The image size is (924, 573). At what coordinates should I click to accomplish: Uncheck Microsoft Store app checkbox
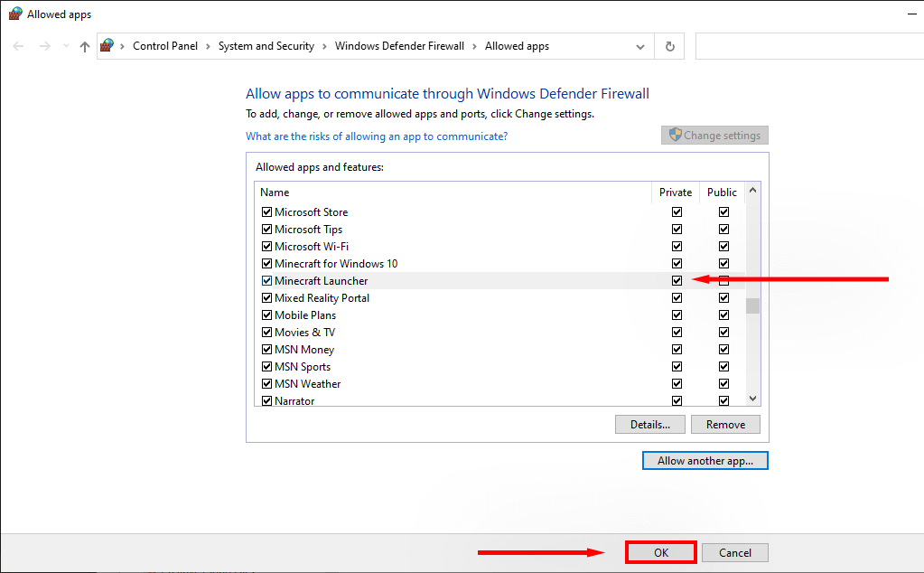pos(266,212)
